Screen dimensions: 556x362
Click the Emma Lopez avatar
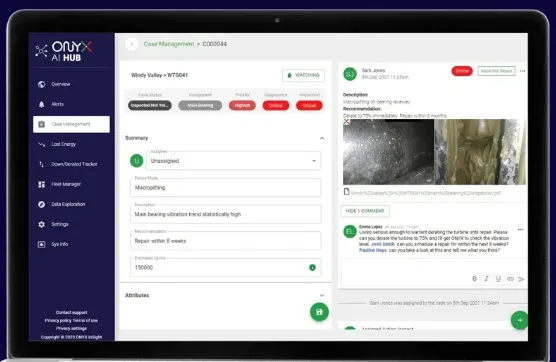350,232
